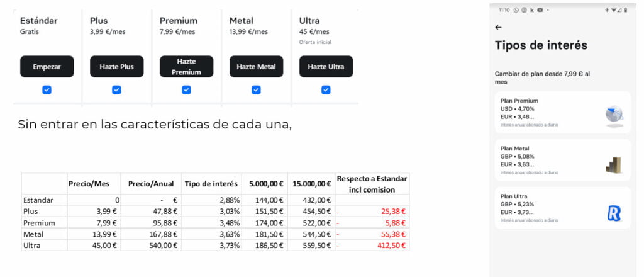Image resolution: width=644 pixels, height=277 pixels.
Task: Toggle the Metal plan checkbox
Action: click(x=257, y=90)
